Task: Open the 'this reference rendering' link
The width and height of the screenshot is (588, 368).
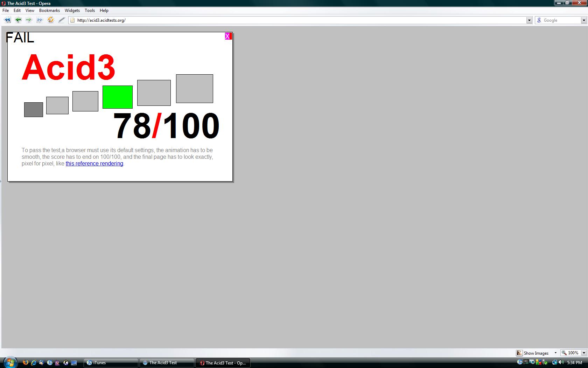Action: click(x=94, y=163)
